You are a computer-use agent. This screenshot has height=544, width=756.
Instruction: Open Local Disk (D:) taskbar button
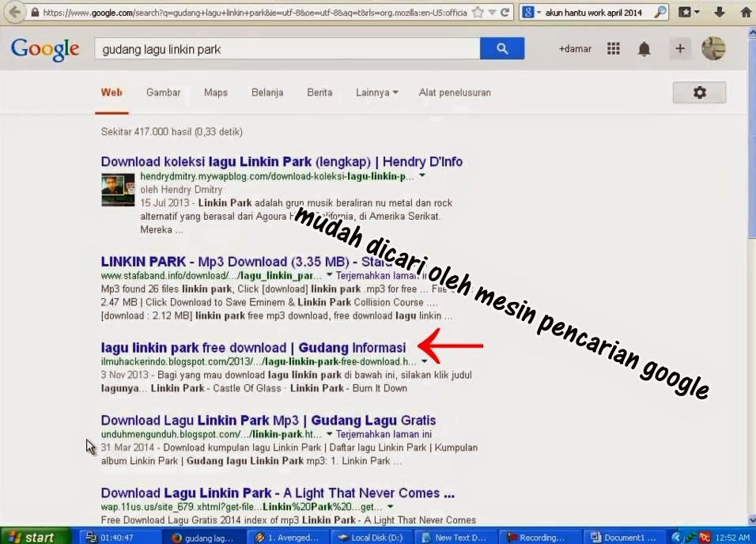[371, 537]
